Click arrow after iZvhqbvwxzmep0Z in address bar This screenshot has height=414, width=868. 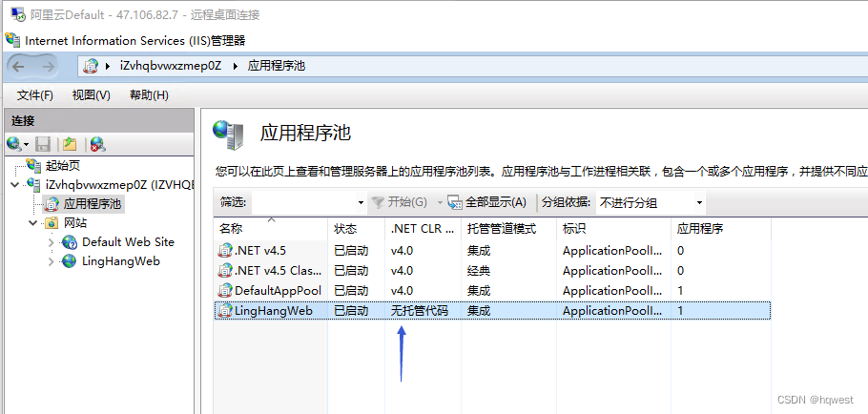(x=236, y=67)
